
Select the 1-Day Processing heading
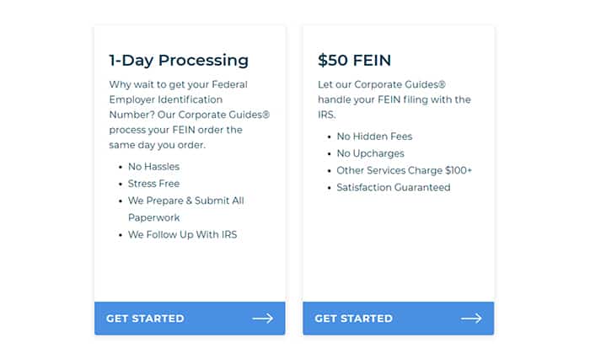click(x=179, y=60)
